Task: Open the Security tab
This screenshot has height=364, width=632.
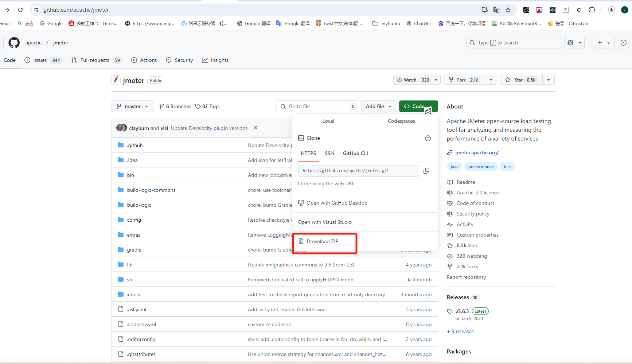Action: [x=179, y=60]
